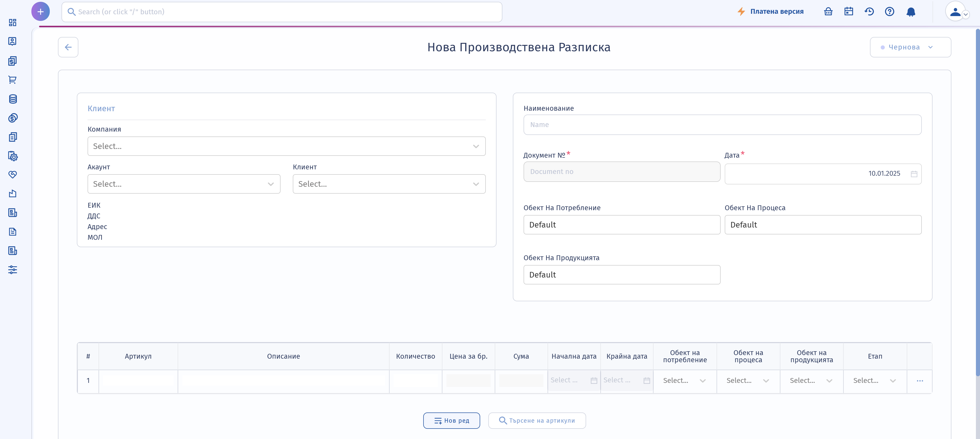Viewport: 980px width, 439px height.
Task: Click row 1 Описание cell
Action: (283, 381)
